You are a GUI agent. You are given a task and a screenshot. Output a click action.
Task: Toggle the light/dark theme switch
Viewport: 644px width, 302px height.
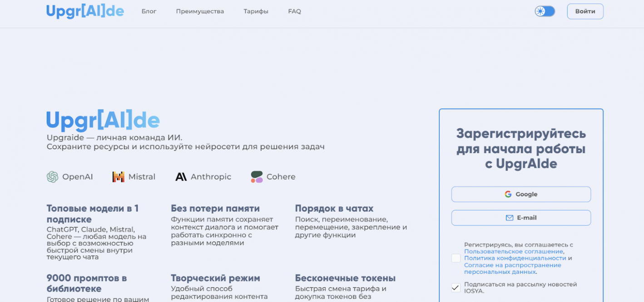545,11
